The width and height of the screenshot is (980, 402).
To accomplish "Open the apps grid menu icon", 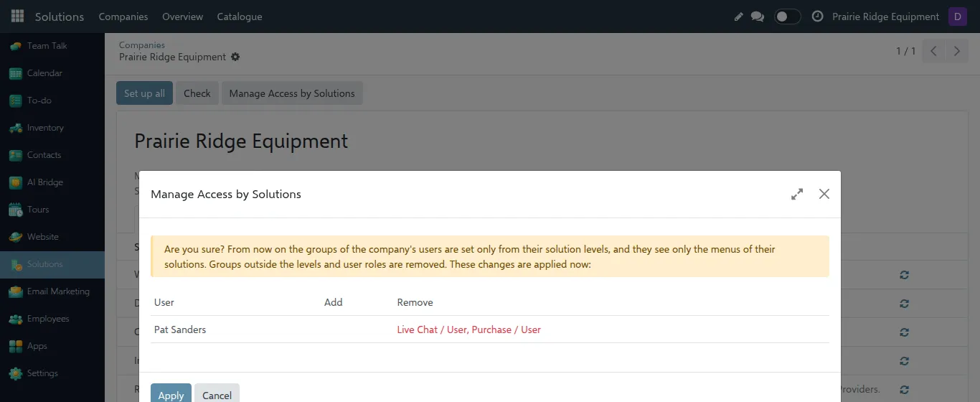I will click(x=17, y=16).
